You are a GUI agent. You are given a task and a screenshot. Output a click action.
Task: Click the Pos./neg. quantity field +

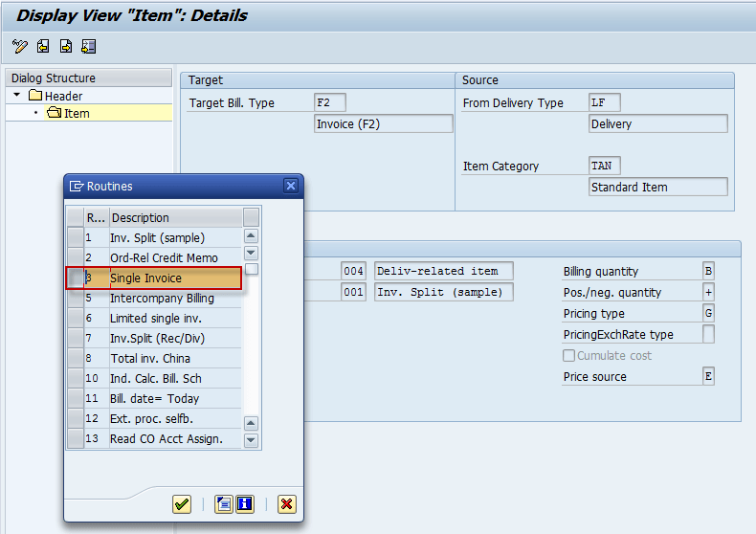[708, 292]
